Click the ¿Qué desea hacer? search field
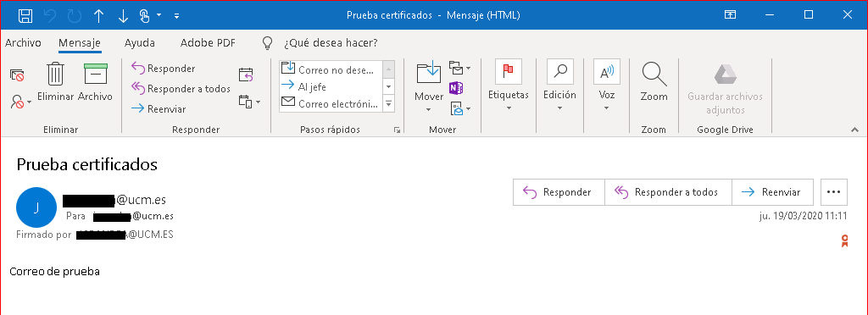Viewport: 868px width, 315px height. 331,43
